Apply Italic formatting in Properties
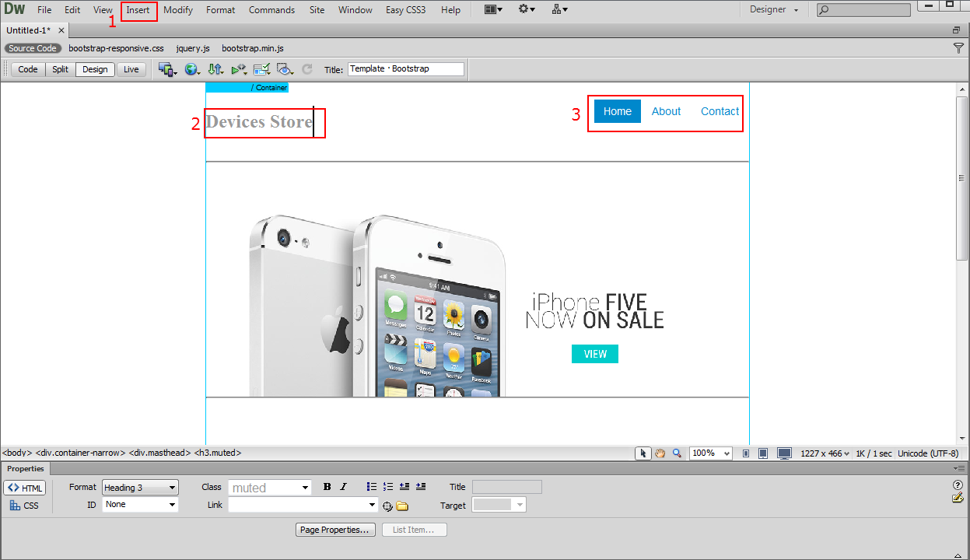 343,487
